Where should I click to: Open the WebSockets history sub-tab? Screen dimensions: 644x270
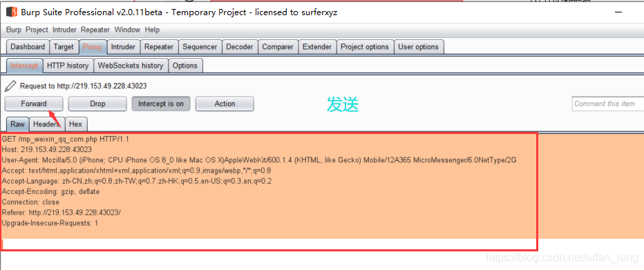click(x=131, y=66)
